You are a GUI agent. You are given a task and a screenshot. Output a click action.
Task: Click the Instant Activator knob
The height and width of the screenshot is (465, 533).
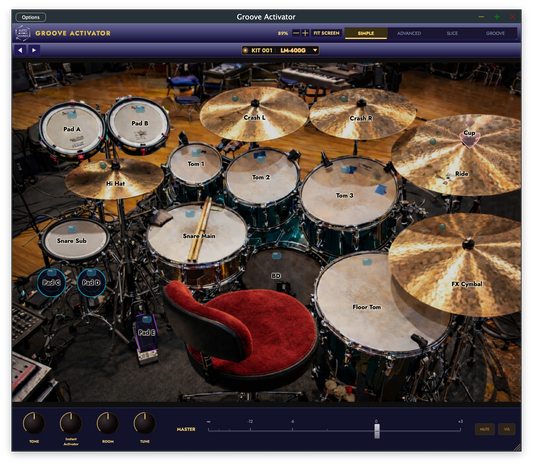pos(71,423)
